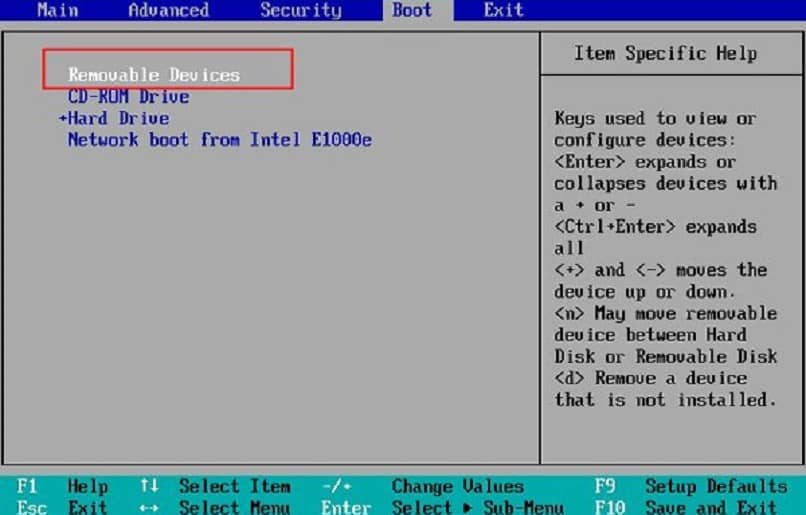
Task: Click the Sub-Menu triangle arrow icon
Action: pos(467,508)
